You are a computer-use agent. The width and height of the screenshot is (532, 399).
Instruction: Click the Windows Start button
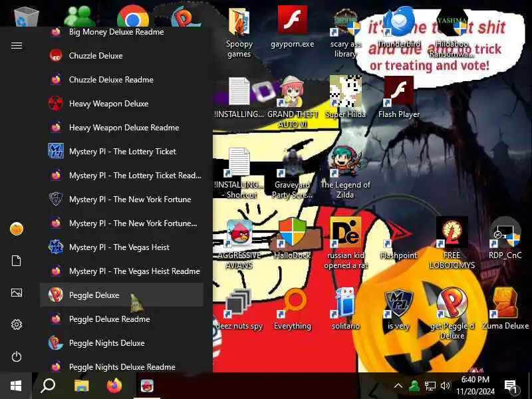coord(16,386)
